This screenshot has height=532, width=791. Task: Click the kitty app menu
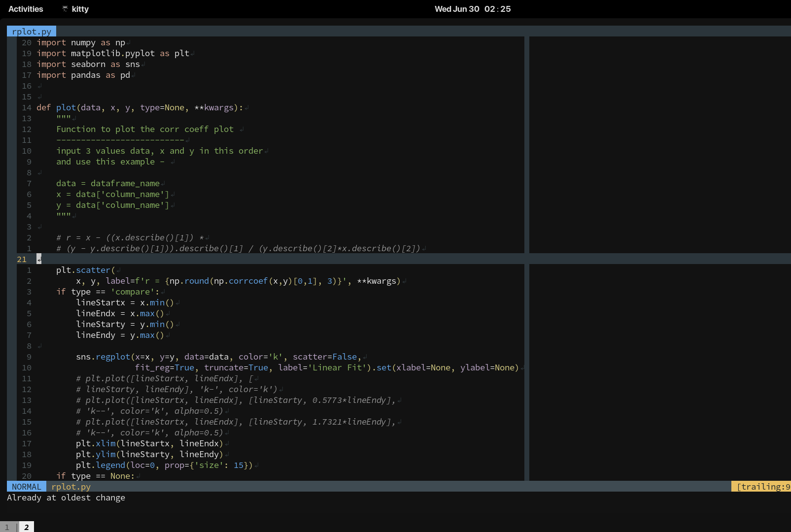click(75, 9)
